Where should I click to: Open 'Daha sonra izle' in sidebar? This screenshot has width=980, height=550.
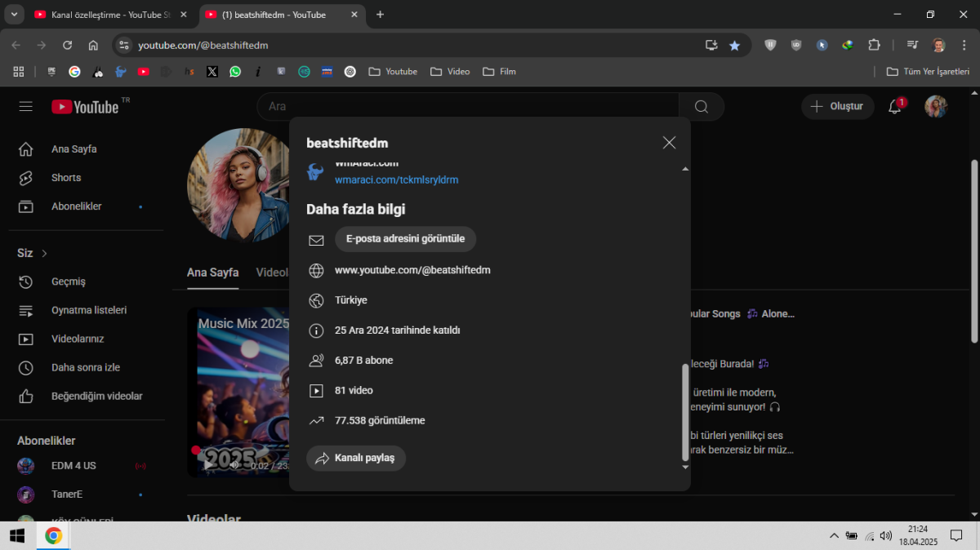[87, 367]
